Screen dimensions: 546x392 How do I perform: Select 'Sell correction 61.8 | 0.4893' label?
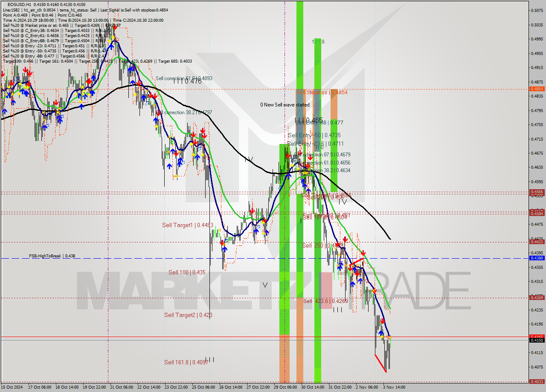184,78
